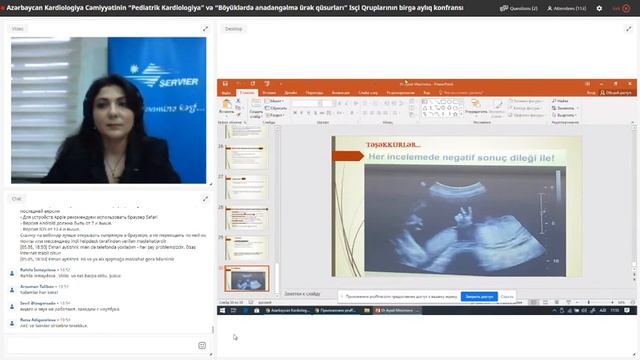Open the Select dropdown in Editing group
This screenshot has height=360, width=640.
pos(564,116)
